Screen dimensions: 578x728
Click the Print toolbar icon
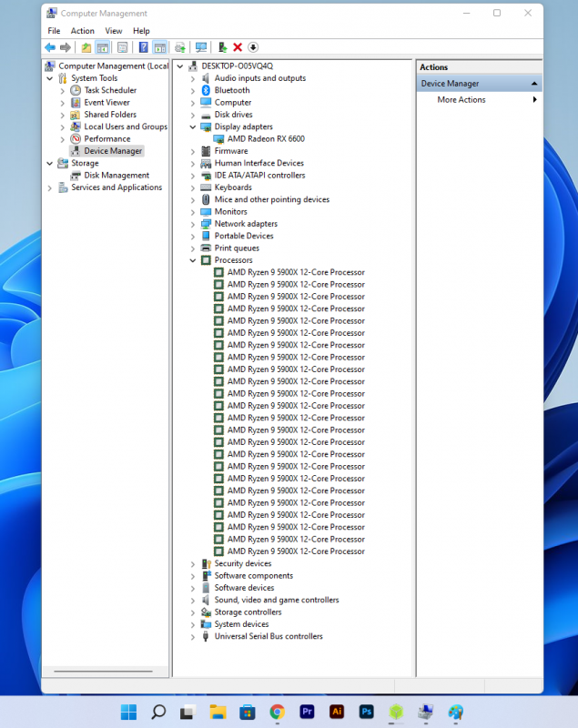(180, 47)
